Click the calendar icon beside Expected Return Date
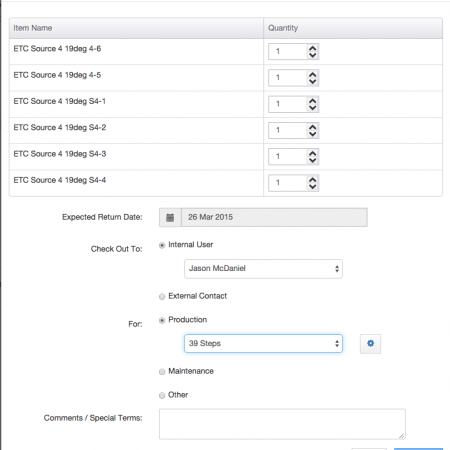Image resolution: width=450 pixels, height=450 pixels. (170, 218)
